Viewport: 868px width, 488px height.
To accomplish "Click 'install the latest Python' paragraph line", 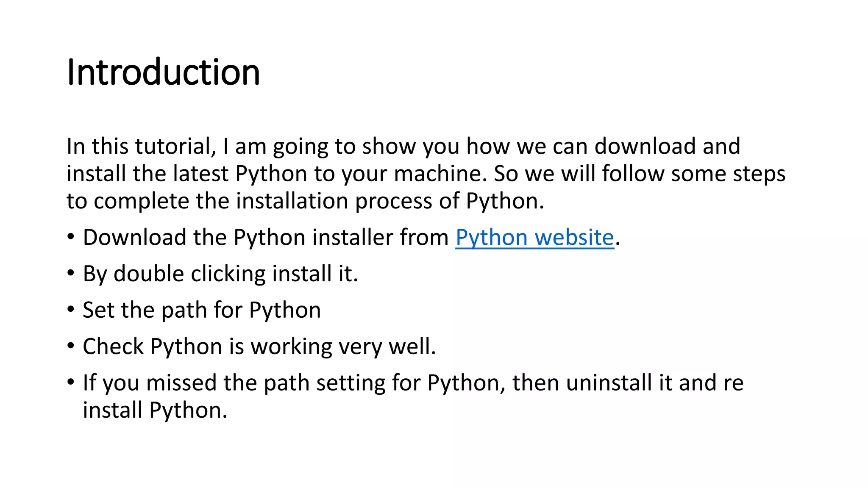I will point(187,174).
